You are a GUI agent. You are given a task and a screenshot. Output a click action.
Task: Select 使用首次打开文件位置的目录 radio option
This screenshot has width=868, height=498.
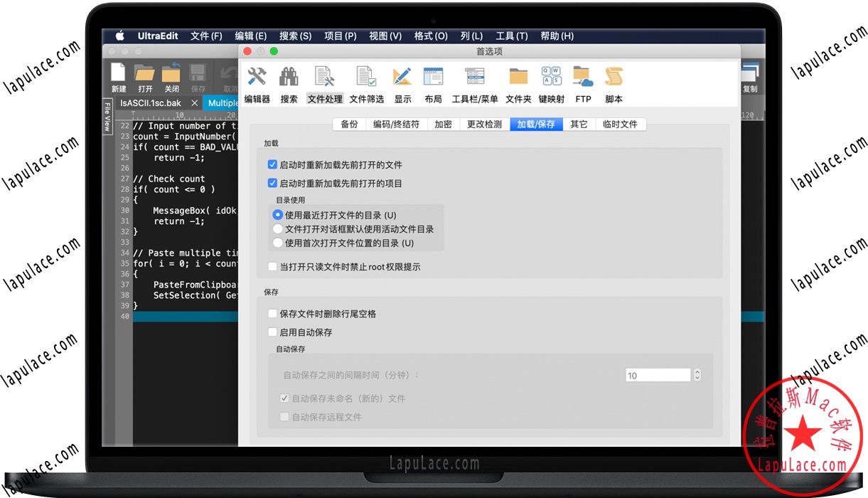click(x=278, y=243)
